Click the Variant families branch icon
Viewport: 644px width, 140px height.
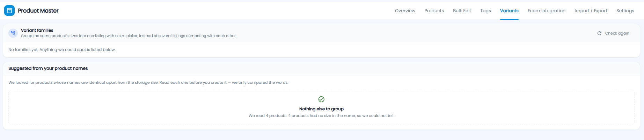[13, 33]
